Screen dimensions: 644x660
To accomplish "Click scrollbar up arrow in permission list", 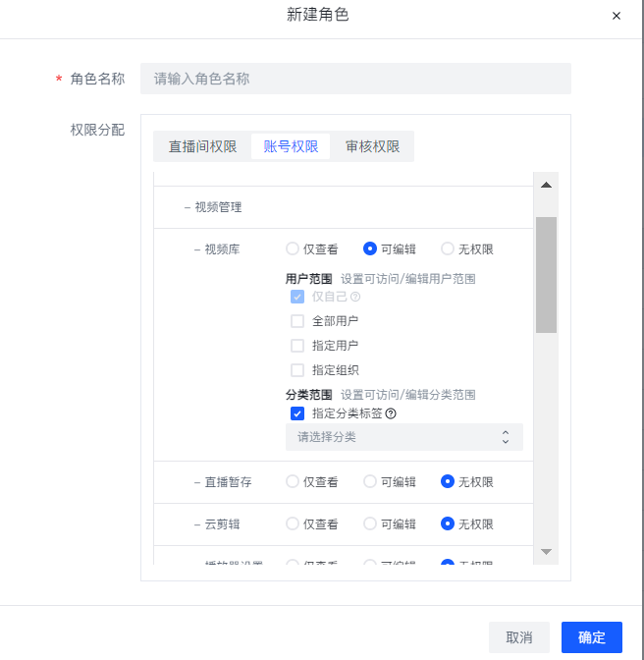I will point(546,185).
